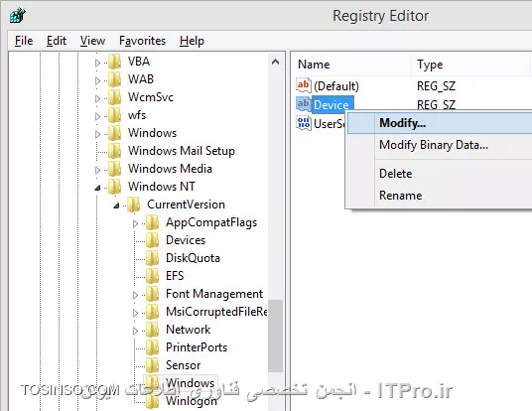
Task: Select the Sensor key
Action: [184, 365]
